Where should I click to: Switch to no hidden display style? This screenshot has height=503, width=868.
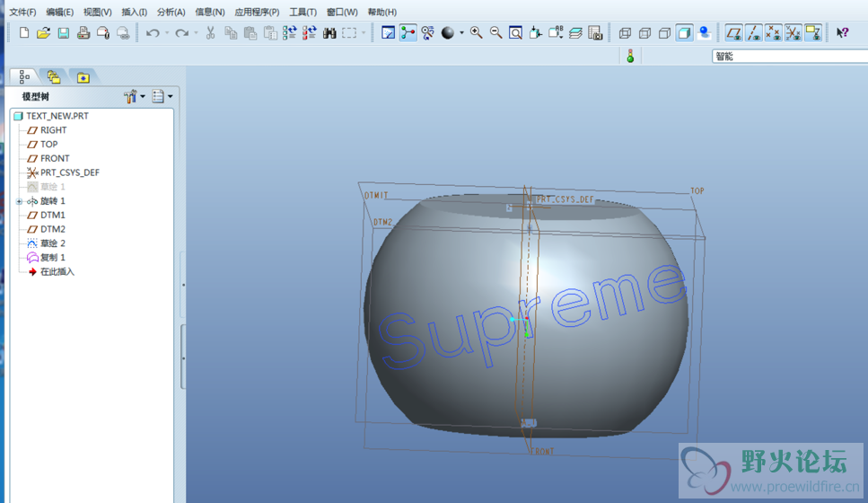664,33
